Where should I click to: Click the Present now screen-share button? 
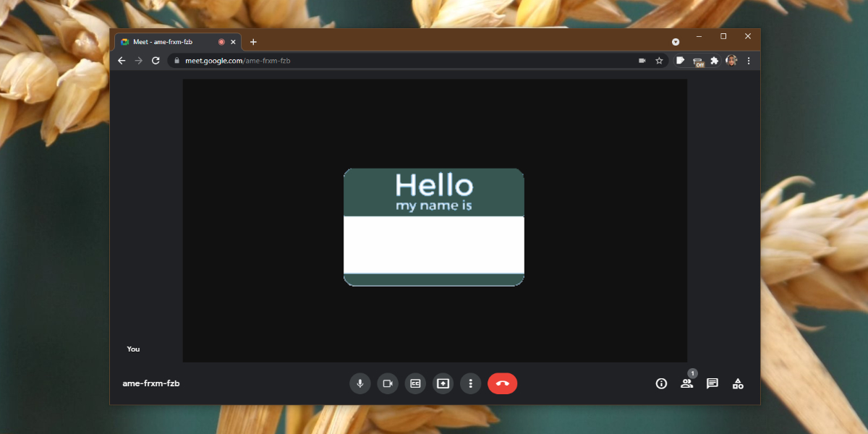(443, 383)
